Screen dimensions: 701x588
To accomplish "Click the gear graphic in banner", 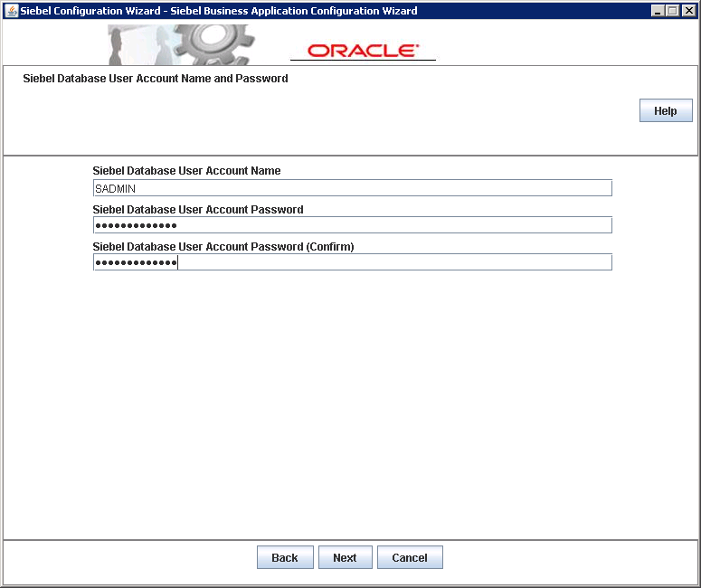I will click(213, 43).
